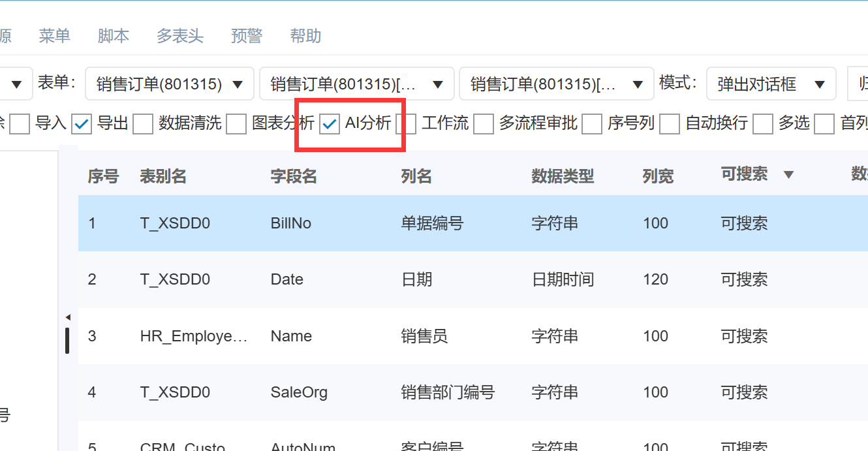Turn on the 序号列 checkbox

[592, 124]
